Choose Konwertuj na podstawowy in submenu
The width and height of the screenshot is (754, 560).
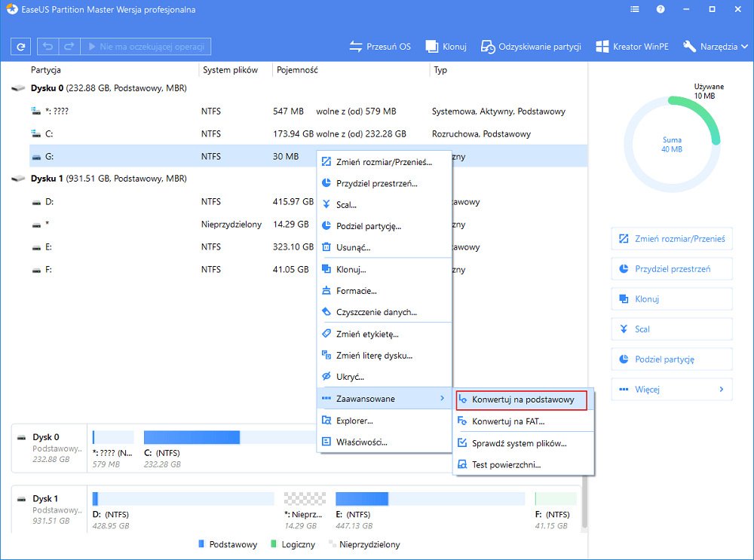(x=522, y=400)
